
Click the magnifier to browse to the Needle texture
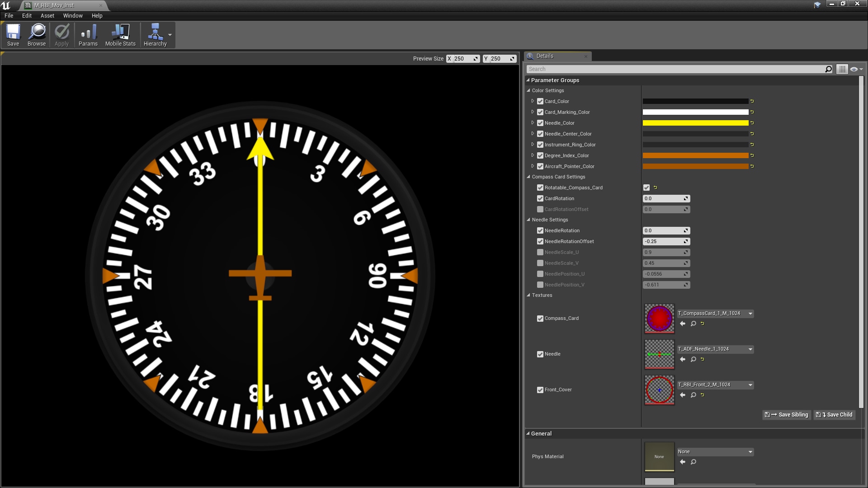pos(693,359)
